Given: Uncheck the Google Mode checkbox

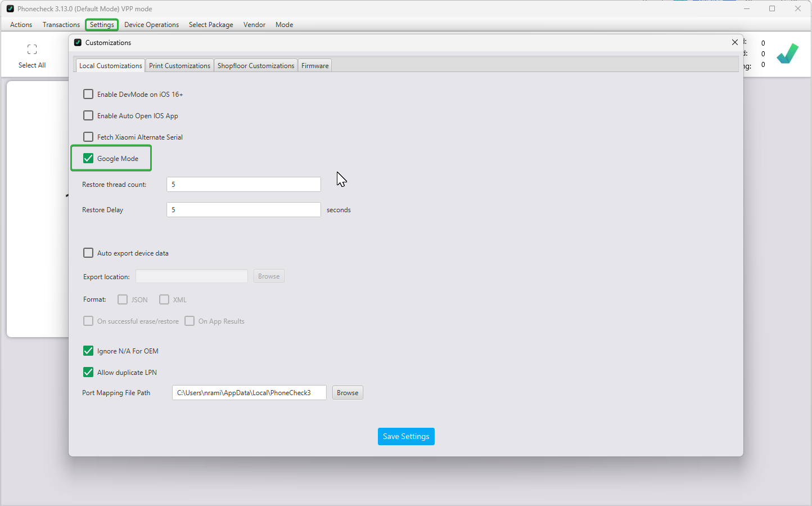Looking at the screenshot, I should (x=88, y=158).
